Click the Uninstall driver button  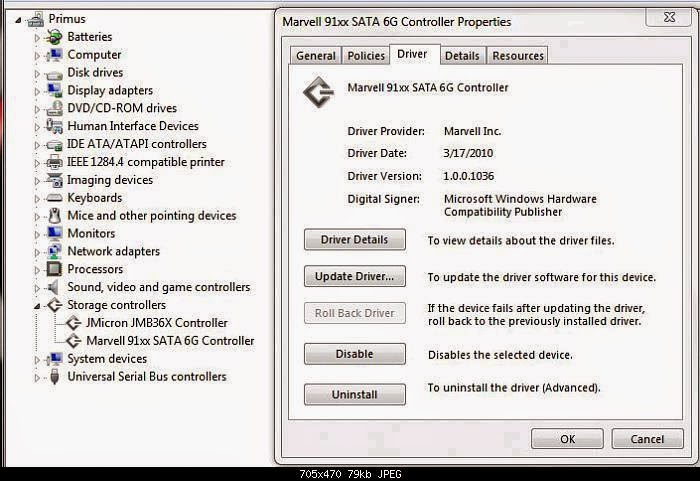click(354, 395)
